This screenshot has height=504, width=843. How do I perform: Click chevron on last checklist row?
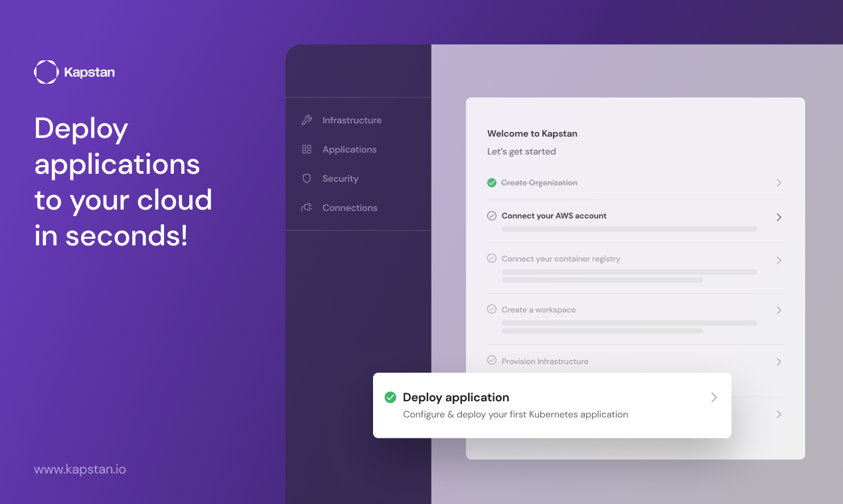(x=779, y=414)
